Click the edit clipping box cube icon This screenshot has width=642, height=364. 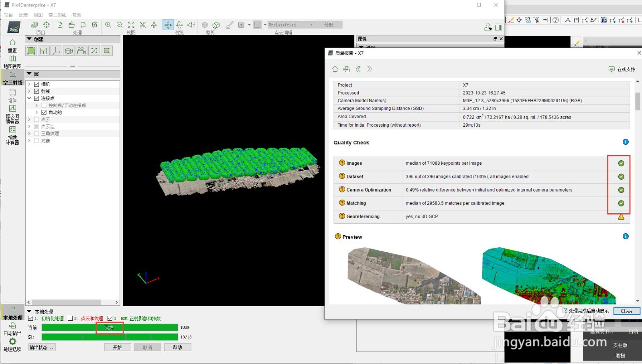tap(216, 25)
